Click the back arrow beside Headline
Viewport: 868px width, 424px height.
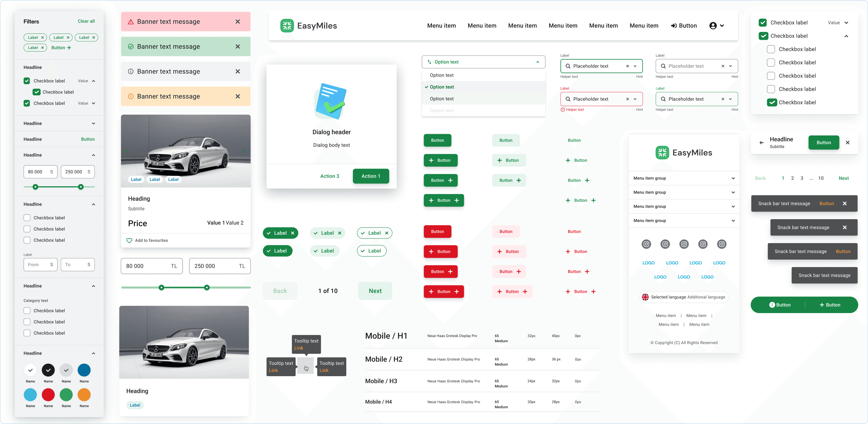tap(761, 143)
